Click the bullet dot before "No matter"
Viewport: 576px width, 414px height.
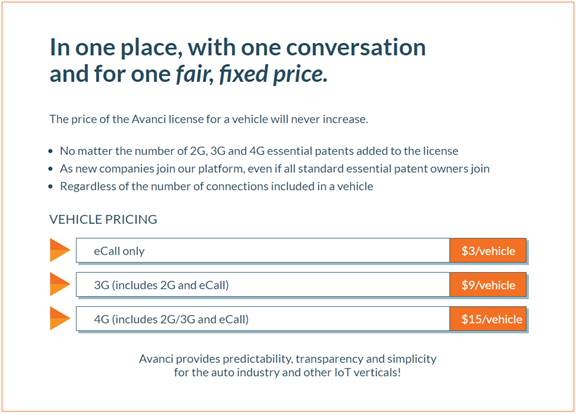pos(51,151)
